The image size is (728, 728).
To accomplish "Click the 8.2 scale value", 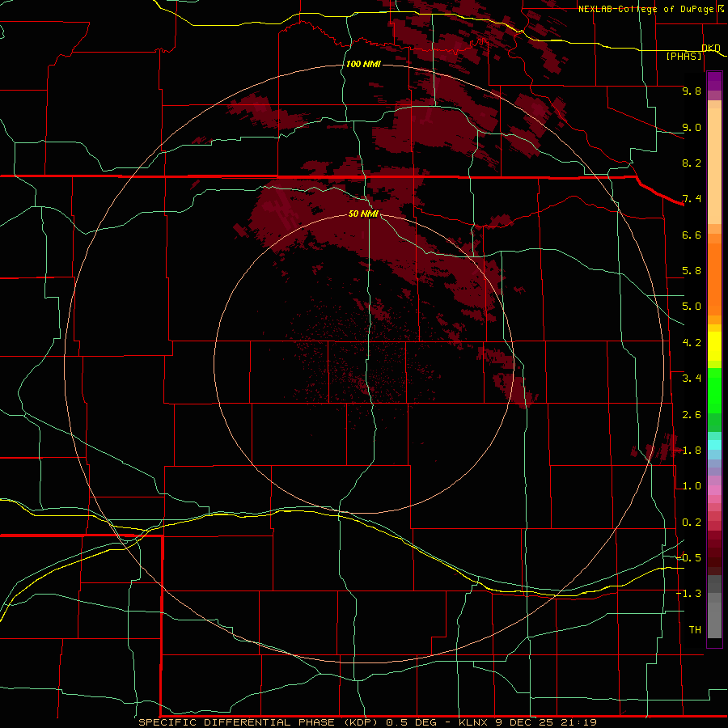I will [692, 163].
